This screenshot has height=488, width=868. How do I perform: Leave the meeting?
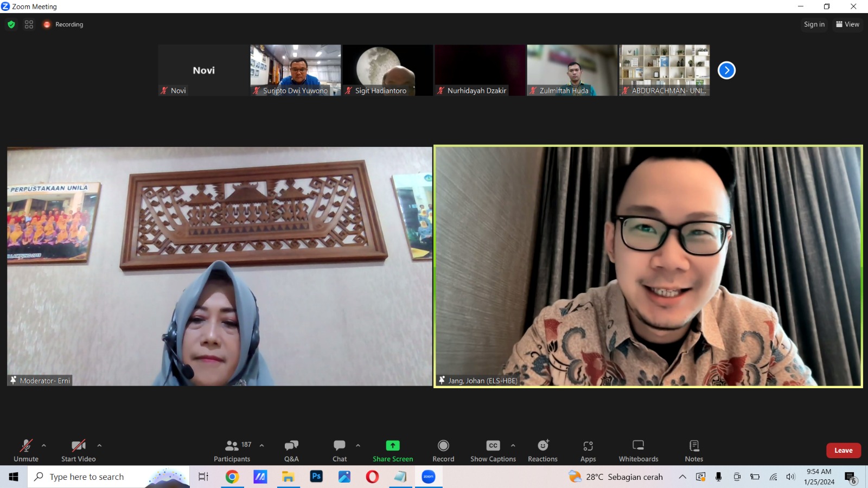coord(843,451)
